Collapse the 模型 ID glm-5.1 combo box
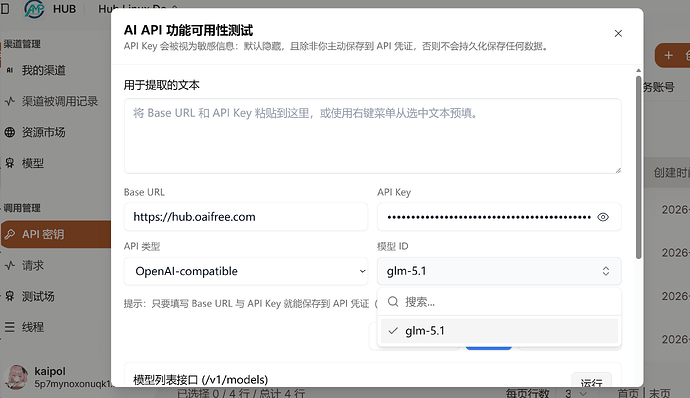 pyautogui.click(x=499, y=271)
